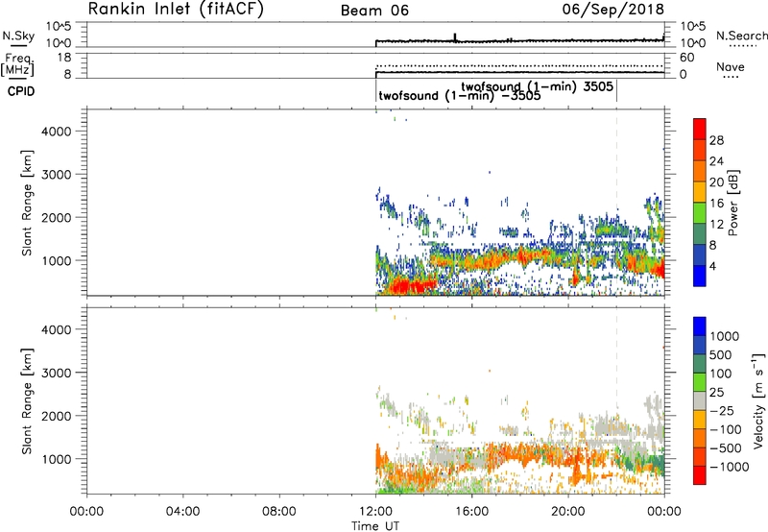Click the '12:00' time axis label

click(375, 512)
